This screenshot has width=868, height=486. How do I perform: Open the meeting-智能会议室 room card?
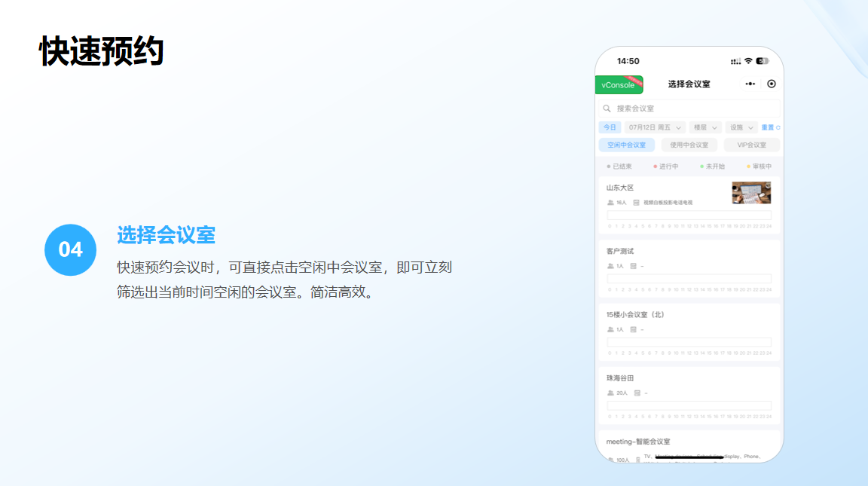[x=689, y=447]
